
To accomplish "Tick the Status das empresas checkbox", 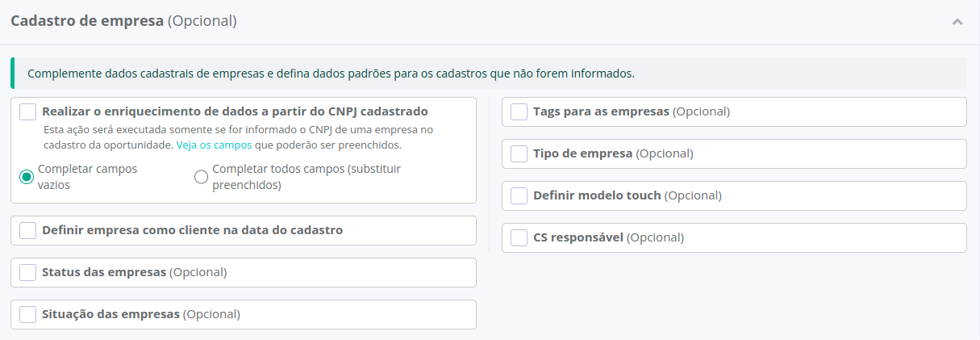I will tap(28, 272).
